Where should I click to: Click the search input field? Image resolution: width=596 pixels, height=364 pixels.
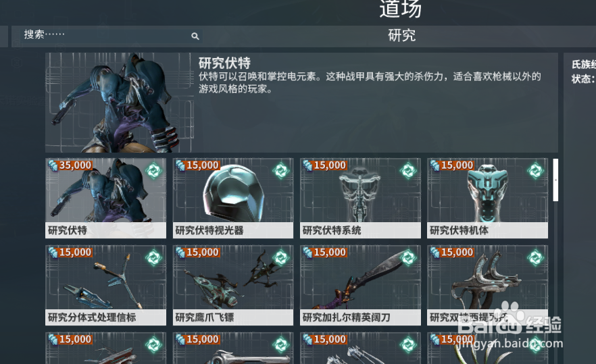pyautogui.click(x=107, y=36)
